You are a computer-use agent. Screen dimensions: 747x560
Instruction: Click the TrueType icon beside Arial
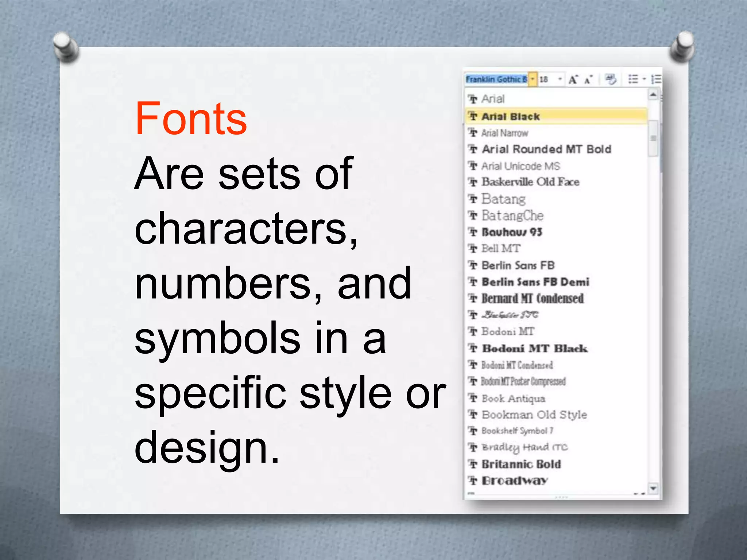pos(473,99)
